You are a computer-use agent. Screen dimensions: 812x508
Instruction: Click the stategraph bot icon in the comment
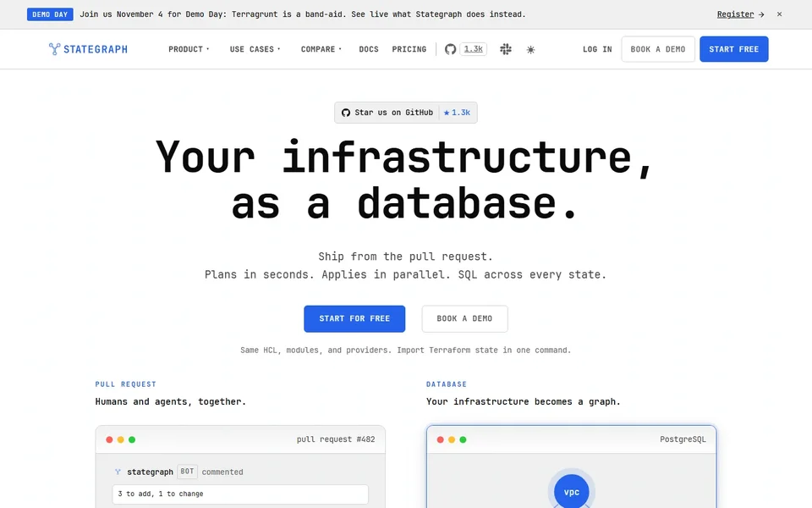pos(118,472)
